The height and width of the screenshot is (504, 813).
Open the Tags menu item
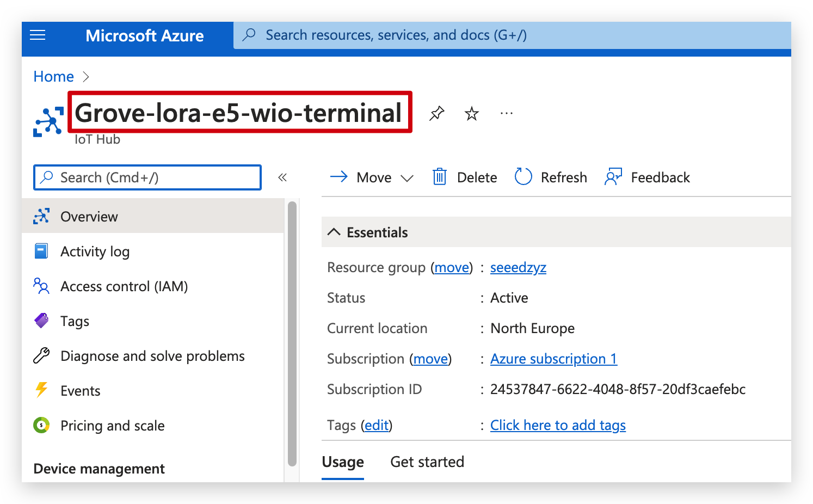pos(153,321)
